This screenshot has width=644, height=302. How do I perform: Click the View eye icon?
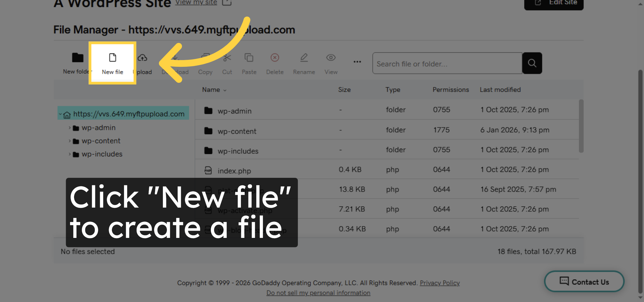pos(331,57)
